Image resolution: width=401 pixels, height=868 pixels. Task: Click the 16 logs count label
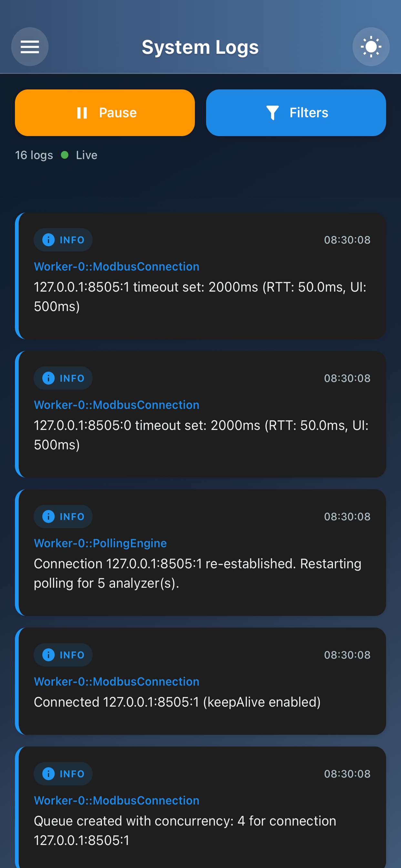point(34,155)
